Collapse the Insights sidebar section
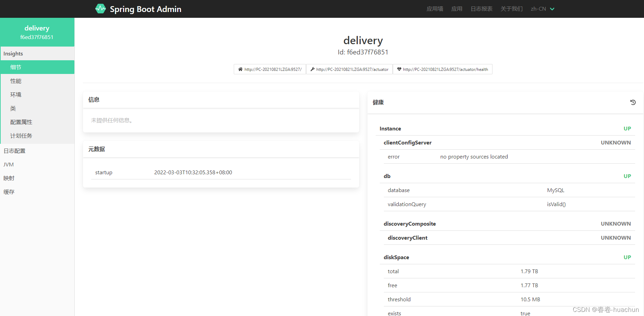 pos(37,54)
